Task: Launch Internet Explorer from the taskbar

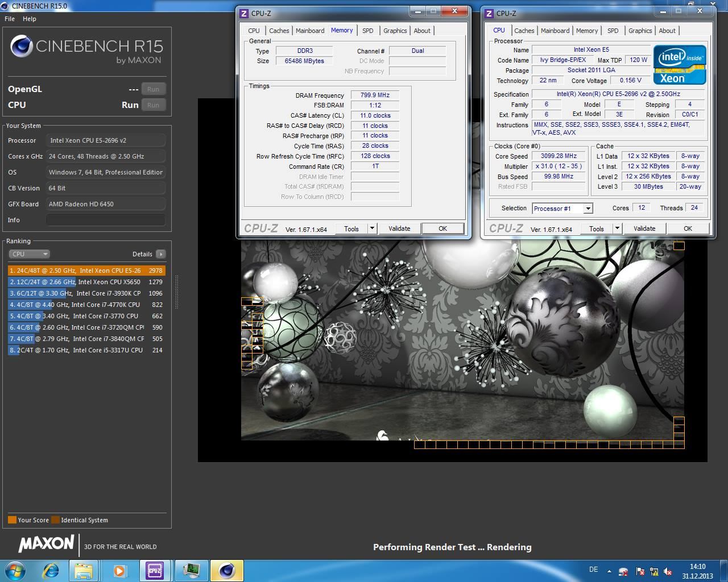Action: click(x=51, y=571)
